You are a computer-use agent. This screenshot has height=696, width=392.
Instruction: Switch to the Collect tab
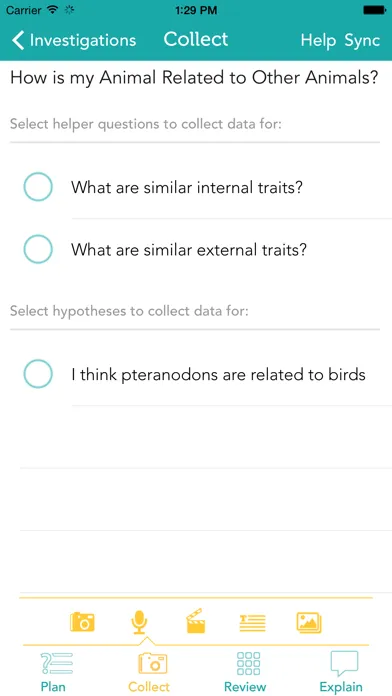[x=149, y=672]
